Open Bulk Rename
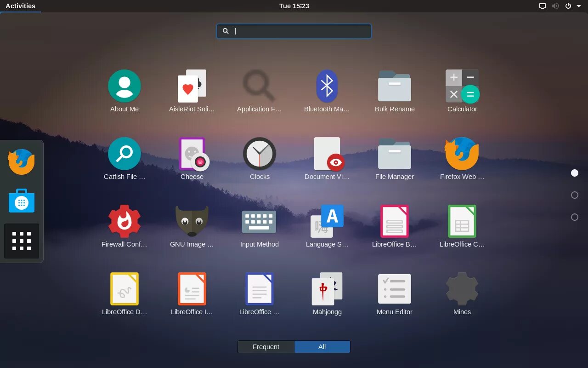 click(395, 91)
